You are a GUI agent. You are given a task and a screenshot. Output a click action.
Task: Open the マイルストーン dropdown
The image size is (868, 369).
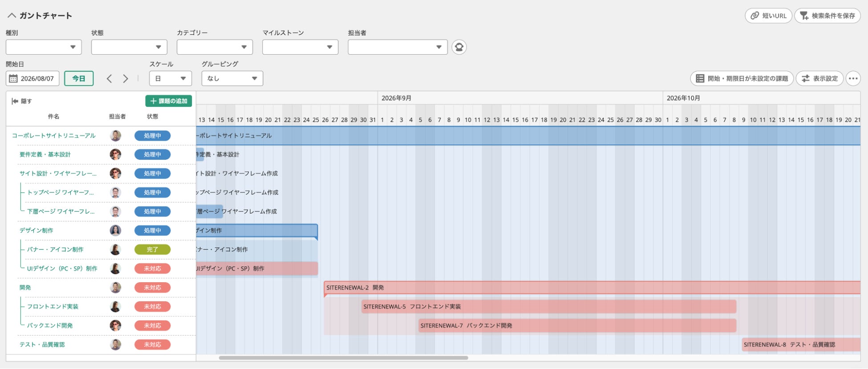coord(300,47)
